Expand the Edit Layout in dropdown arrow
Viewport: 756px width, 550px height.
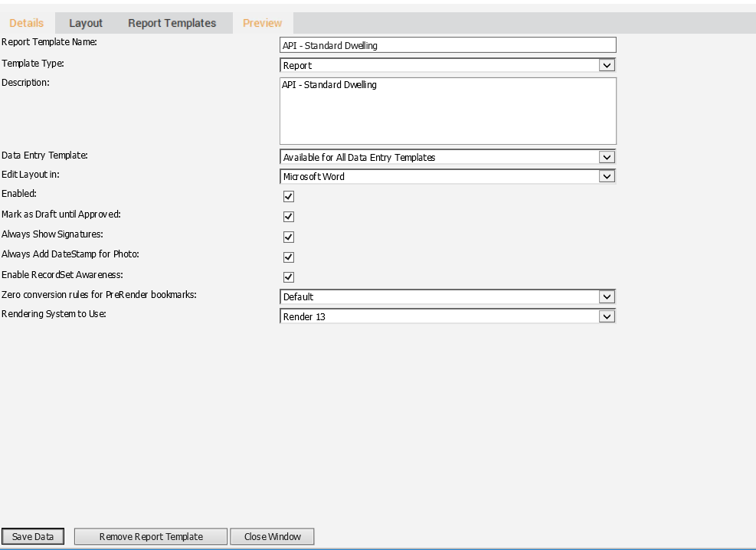click(607, 176)
